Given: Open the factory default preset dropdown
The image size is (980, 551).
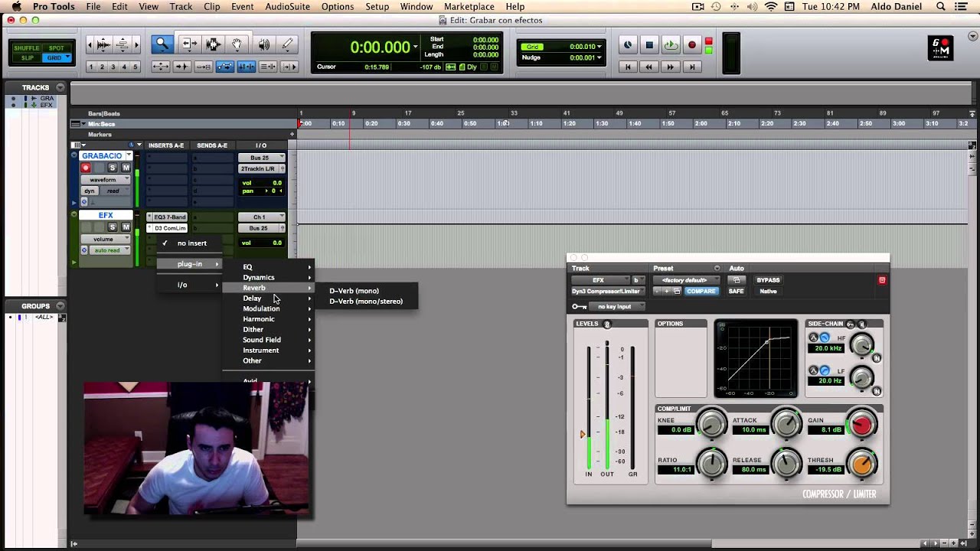Looking at the screenshot, I should (686, 280).
